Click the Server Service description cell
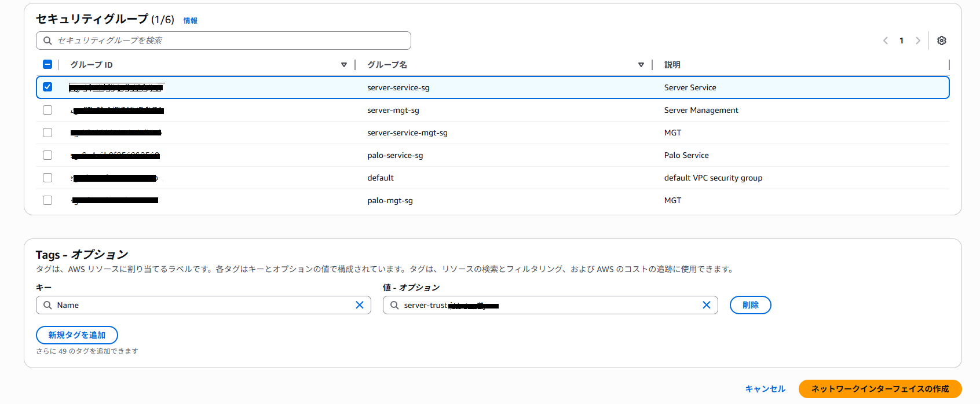 click(x=690, y=87)
